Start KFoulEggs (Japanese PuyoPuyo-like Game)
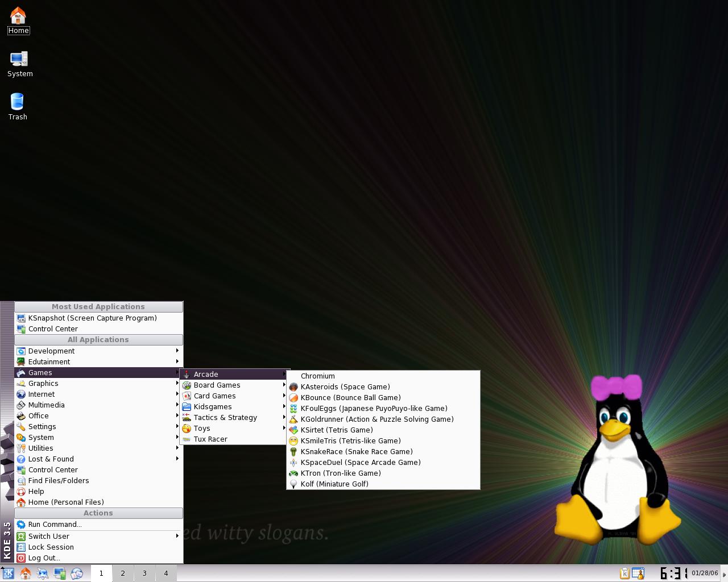Screen dimensions: 728x582 [383, 409]
